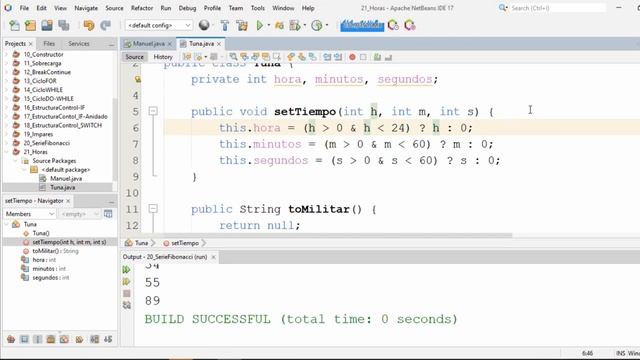Switch to the Services tab
The image size is (640, 360).
(79, 43)
